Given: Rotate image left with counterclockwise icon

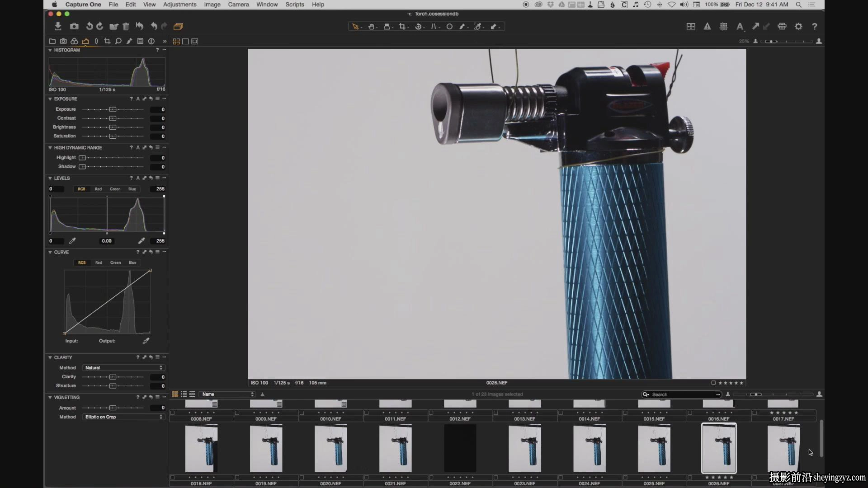Looking at the screenshot, I should [x=90, y=26].
